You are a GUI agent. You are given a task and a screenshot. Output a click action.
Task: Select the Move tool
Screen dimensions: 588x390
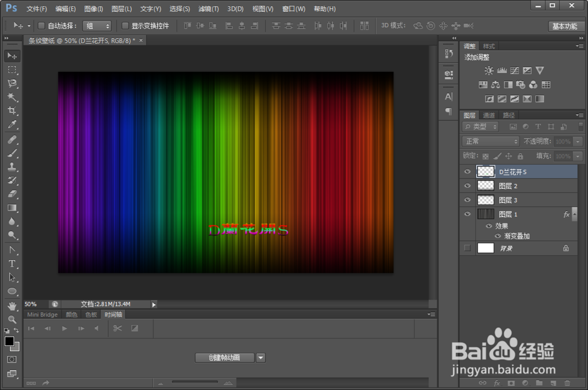(x=12, y=56)
